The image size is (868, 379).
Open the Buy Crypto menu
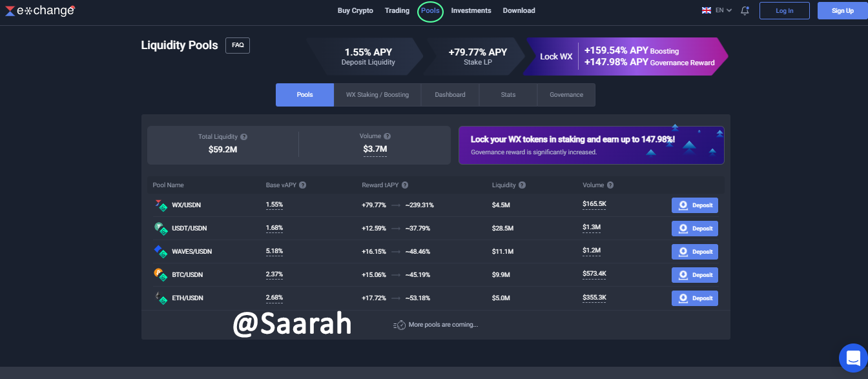click(355, 10)
